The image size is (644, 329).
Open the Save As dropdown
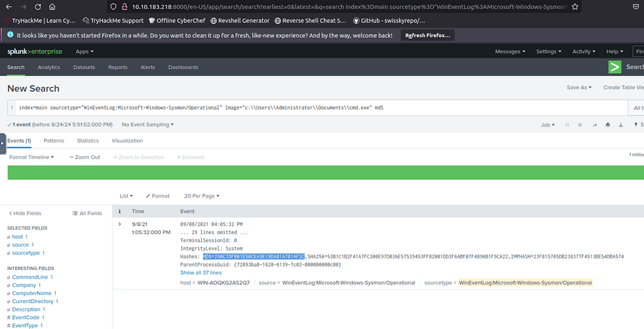pos(579,87)
